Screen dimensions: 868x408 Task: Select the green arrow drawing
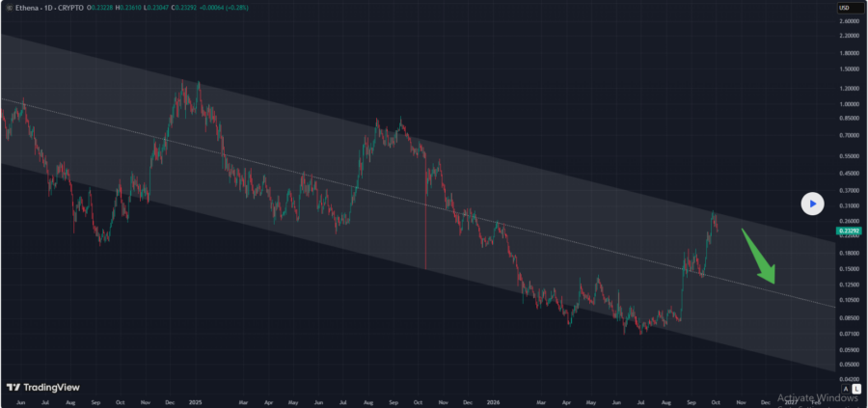(x=760, y=256)
